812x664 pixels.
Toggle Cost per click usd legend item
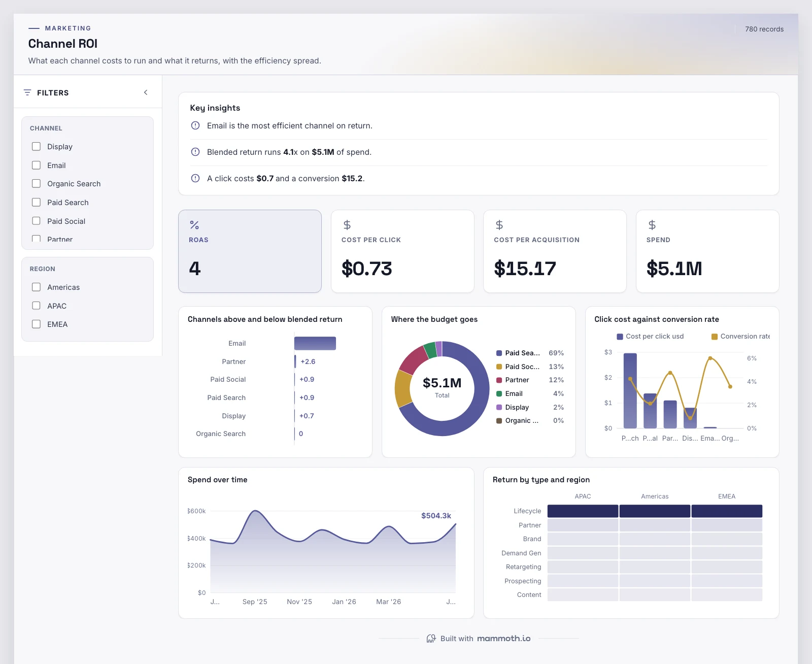tap(650, 337)
